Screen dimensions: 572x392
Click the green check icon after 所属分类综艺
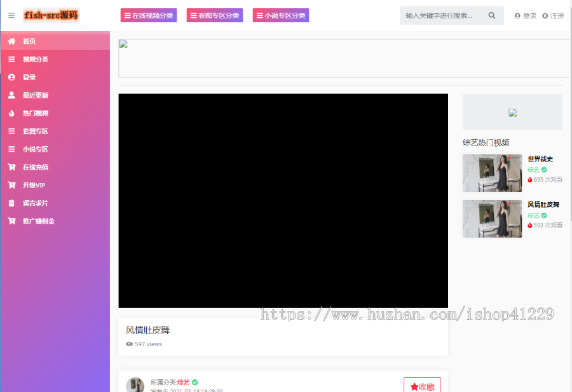click(x=195, y=382)
